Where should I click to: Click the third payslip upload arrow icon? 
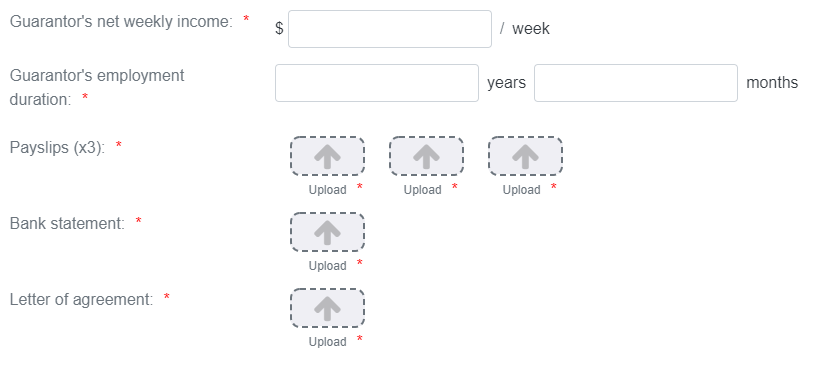pos(525,156)
